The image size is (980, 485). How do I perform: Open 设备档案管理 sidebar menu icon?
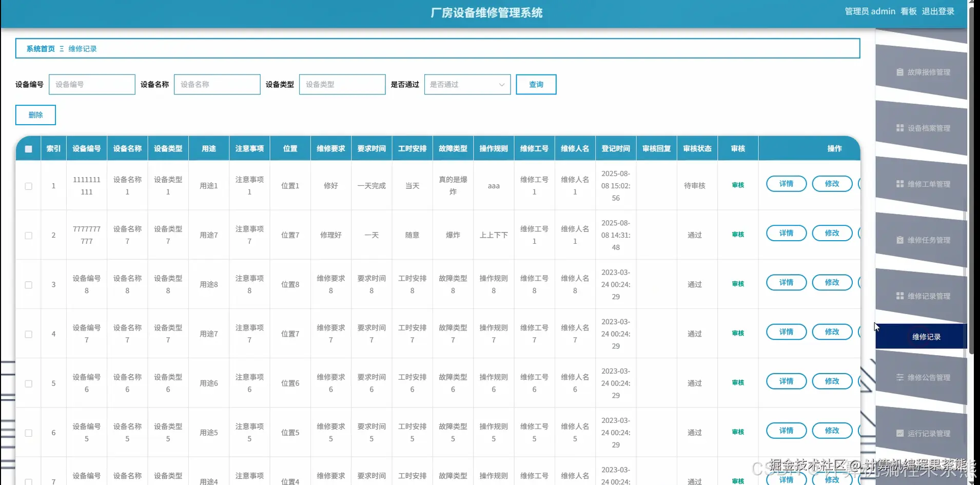click(899, 128)
